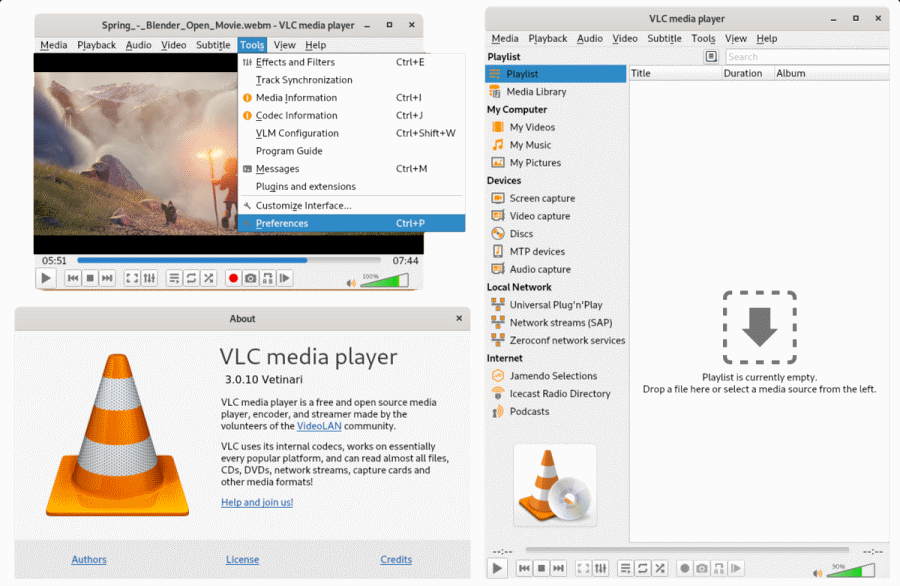
Task: Show the playlist from Spring movie window toolbar
Action: tap(174, 278)
